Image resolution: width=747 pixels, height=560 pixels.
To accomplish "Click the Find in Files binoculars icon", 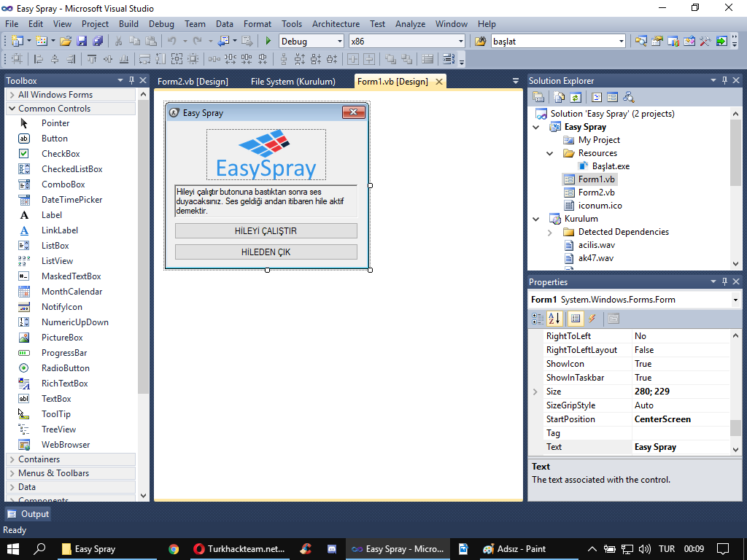I will 480,42.
